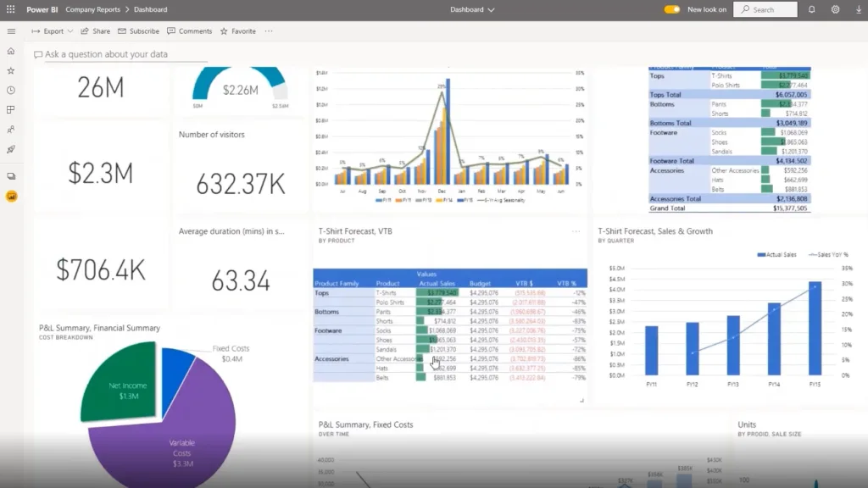868x488 pixels.
Task: Open Workspaces icon in sidebar
Action: pos(10,176)
